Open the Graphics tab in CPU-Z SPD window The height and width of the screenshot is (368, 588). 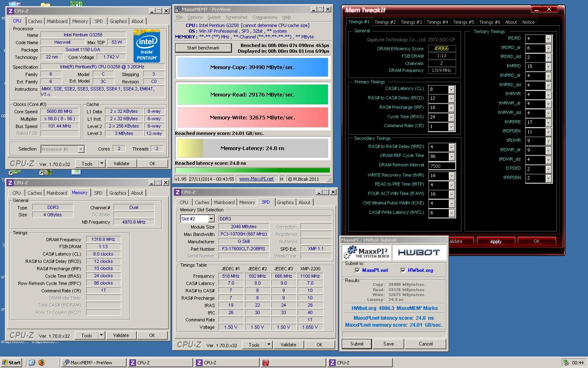[285, 202]
